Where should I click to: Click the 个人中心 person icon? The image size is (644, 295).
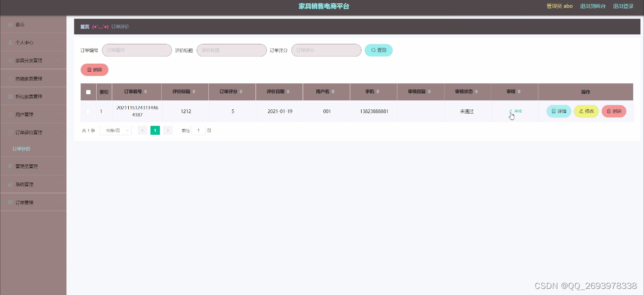[x=10, y=42]
